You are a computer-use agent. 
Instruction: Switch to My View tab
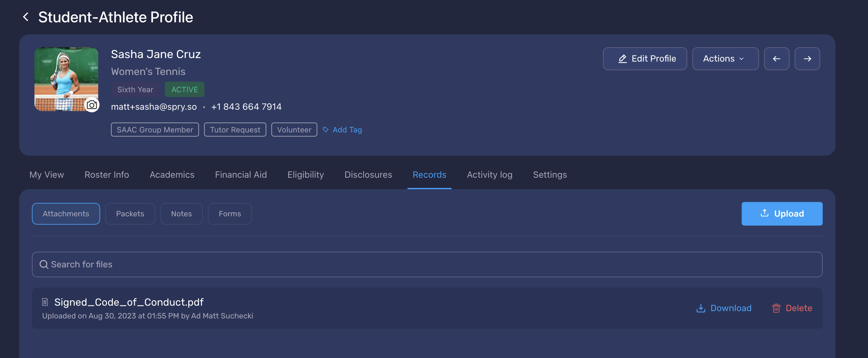pyautogui.click(x=47, y=175)
